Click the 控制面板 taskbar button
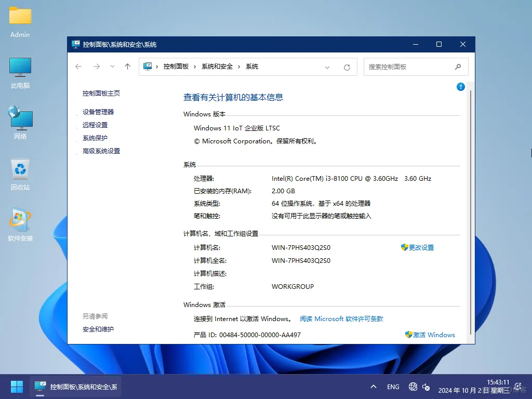 75,387
